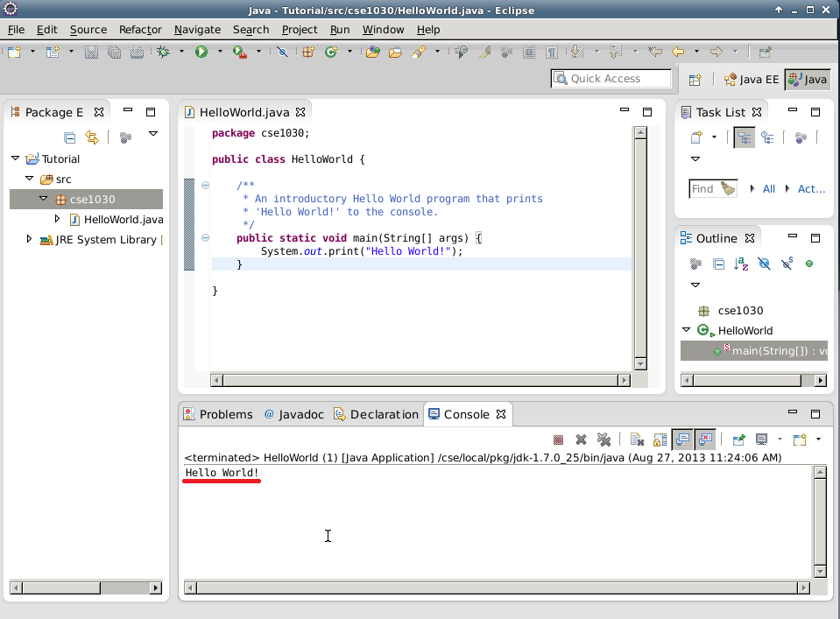Toggle Hide Static Members in Outline
Screen dimensions: 840x619
point(787,264)
